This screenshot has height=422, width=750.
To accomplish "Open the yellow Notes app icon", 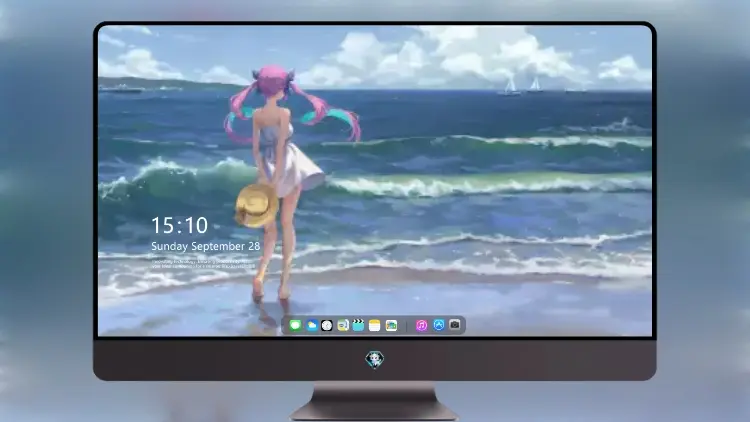I will click(x=375, y=325).
